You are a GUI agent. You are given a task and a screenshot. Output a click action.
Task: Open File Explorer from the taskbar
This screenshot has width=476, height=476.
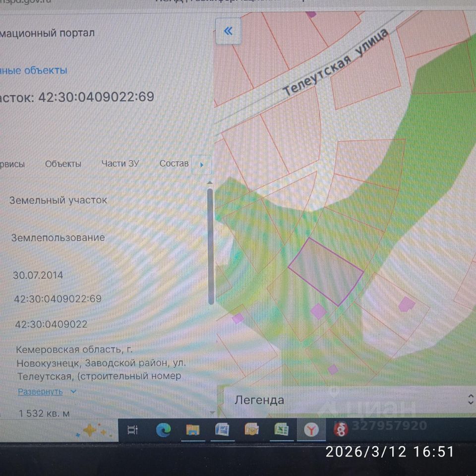[x=193, y=430]
